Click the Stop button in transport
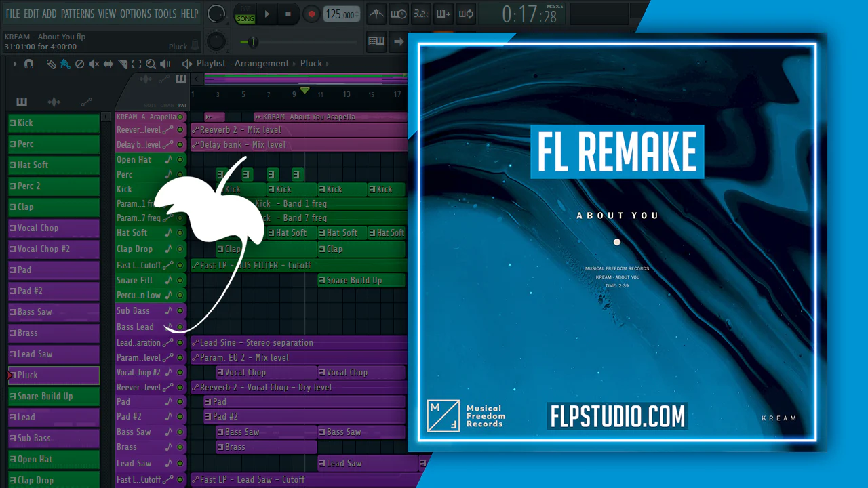This screenshot has width=868, height=488. coord(288,14)
